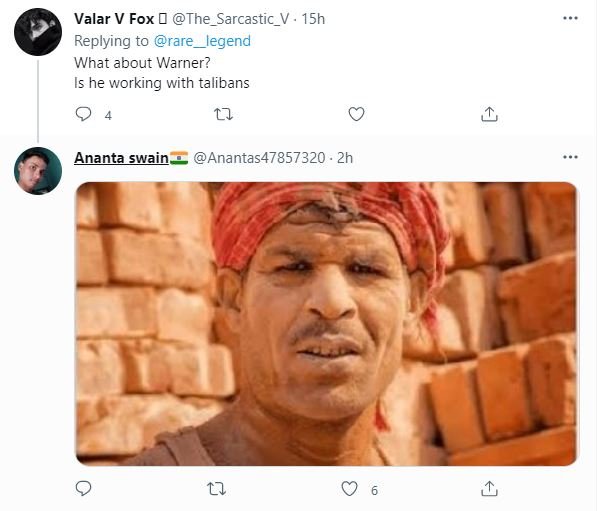This screenshot has width=600, height=511.
Task: Open more options on Ananta swain's tweet
Action: pos(570,158)
